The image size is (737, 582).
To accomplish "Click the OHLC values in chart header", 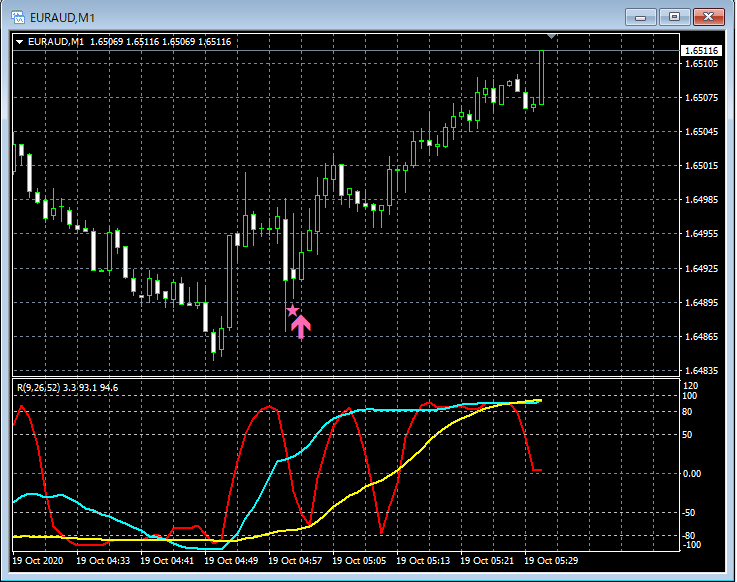I will (161, 42).
